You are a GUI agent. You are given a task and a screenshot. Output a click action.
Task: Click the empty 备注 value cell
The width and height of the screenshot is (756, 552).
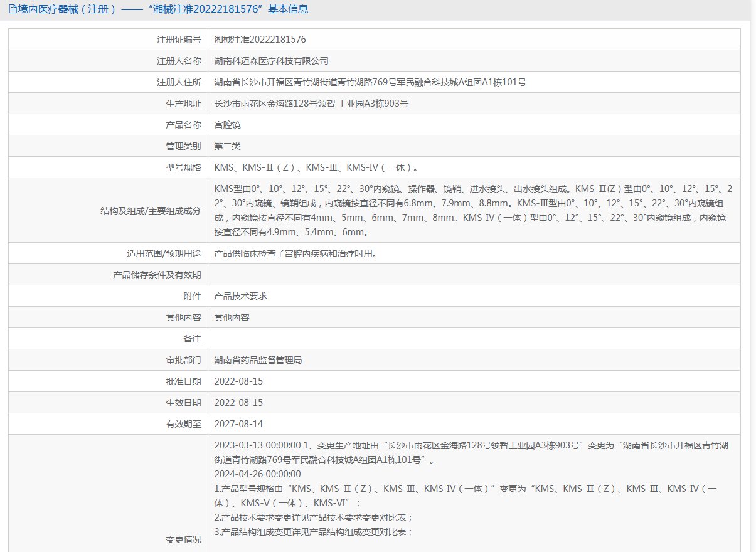(x=474, y=339)
